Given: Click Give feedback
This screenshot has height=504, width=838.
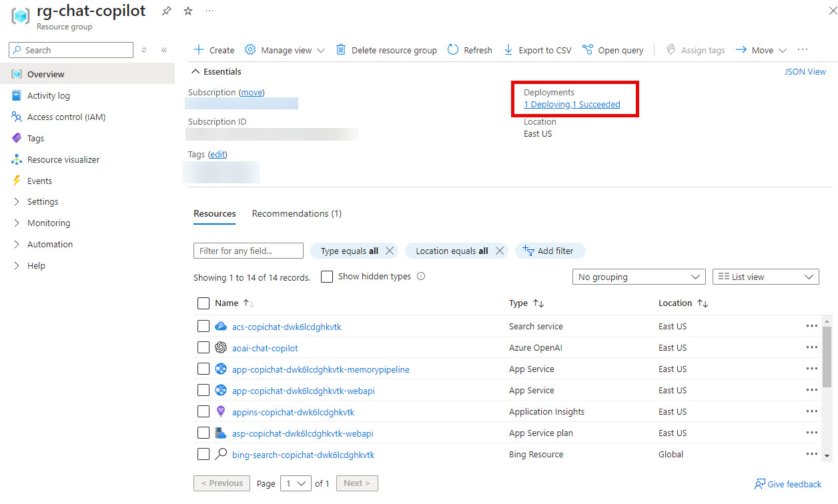Looking at the screenshot, I should (788, 484).
